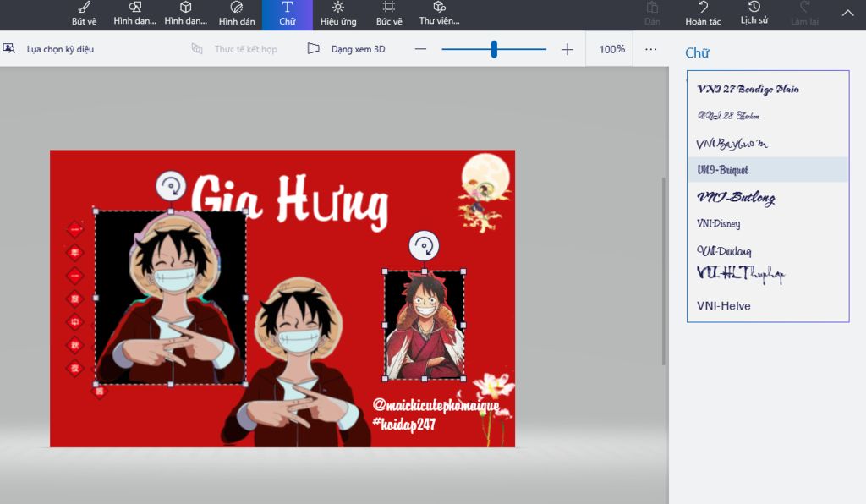Screen dimensions: 866x504
Task: Activate Lựa chọn kỳ diệu magic select
Action: click(48, 49)
